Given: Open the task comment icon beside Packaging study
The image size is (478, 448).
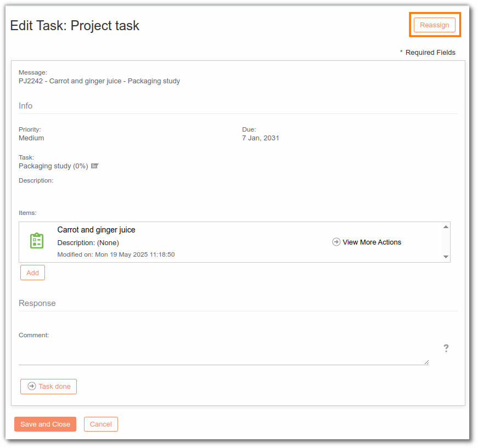Looking at the screenshot, I should [x=95, y=166].
